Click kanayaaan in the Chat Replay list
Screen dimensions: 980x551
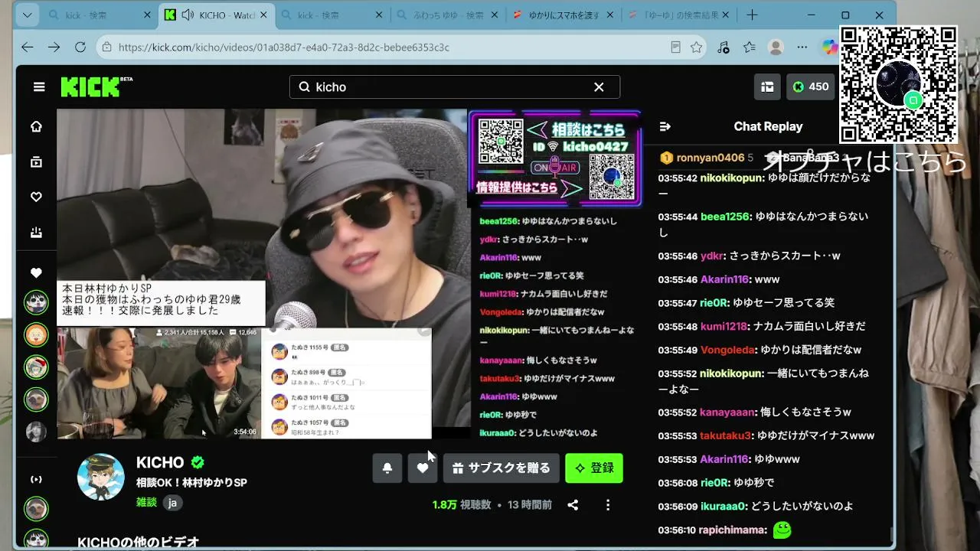[x=727, y=412]
